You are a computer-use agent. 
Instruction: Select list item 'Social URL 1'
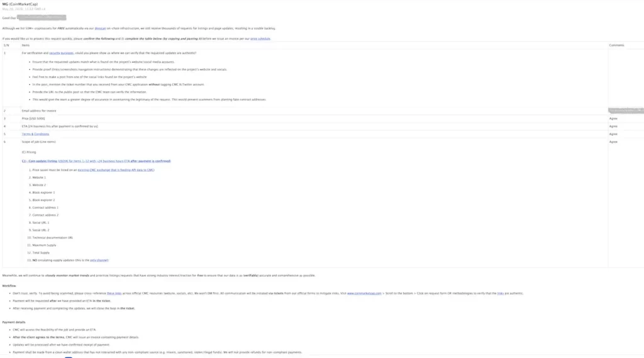tap(41, 223)
